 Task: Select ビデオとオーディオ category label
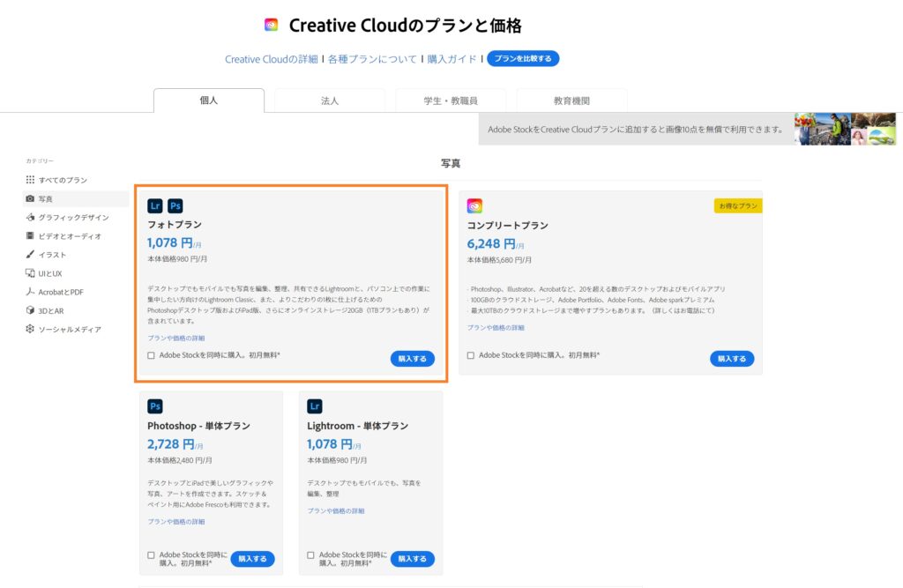tap(70, 236)
